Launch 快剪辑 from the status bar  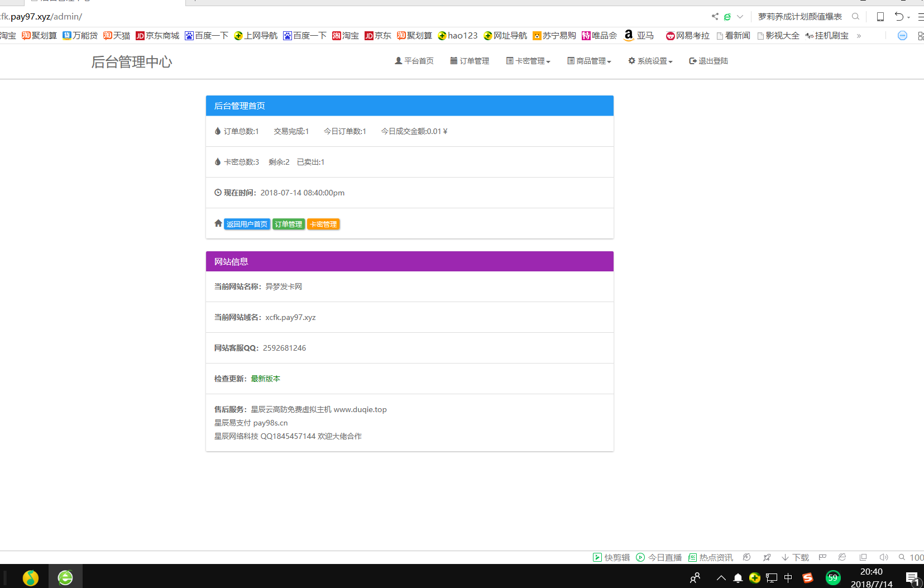pos(611,557)
